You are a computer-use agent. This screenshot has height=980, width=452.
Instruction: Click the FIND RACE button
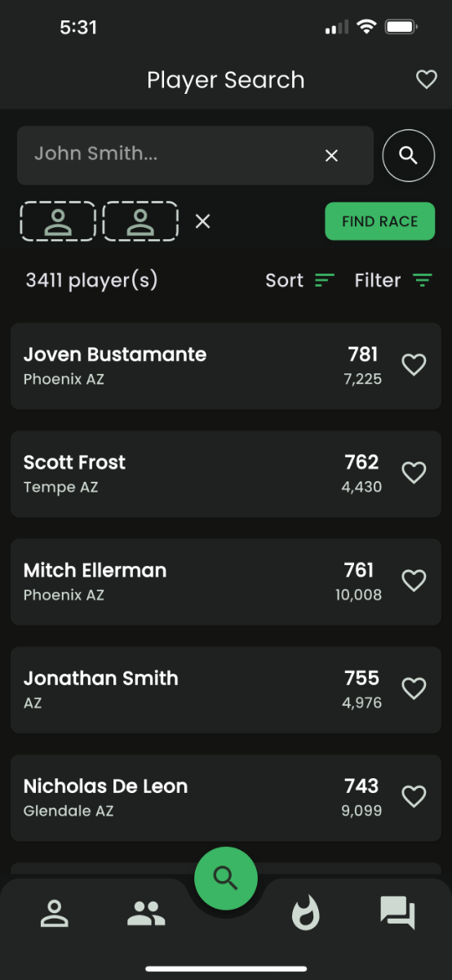(380, 221)
